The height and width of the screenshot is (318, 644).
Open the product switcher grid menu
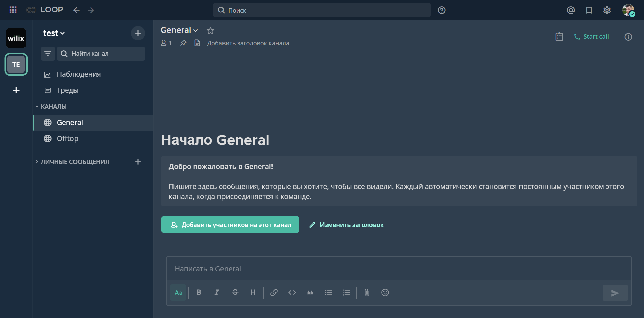coord(13,10)
